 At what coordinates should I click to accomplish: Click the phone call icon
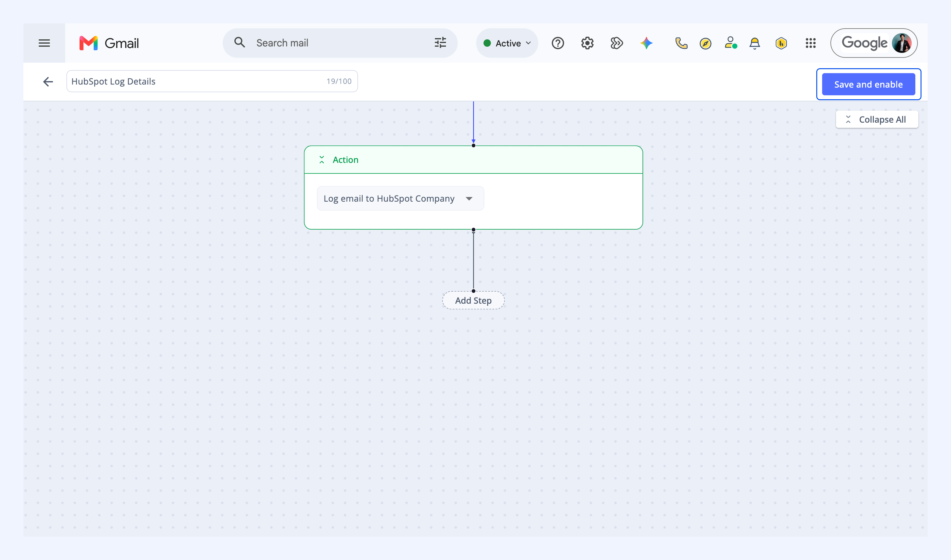click(x=681, y=43)
